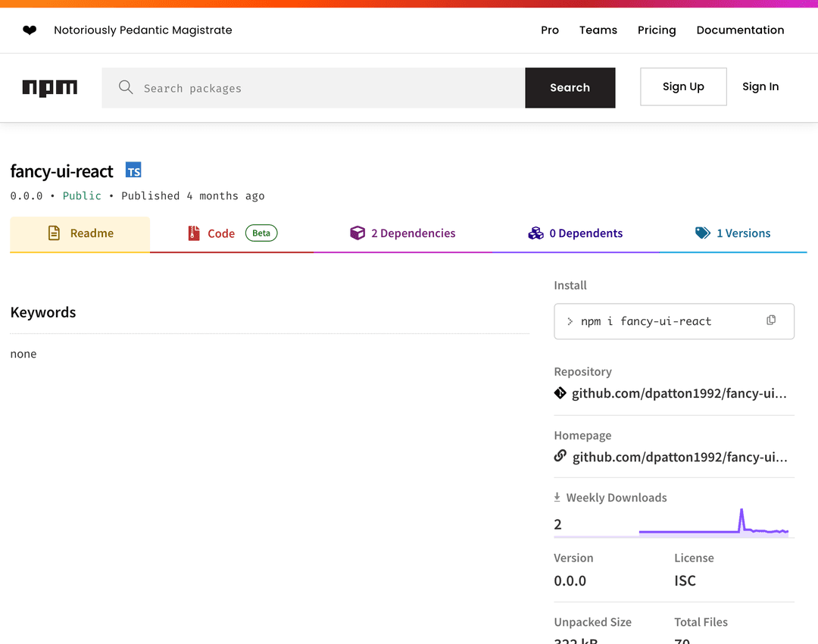This screenshot has height=644, width=818.
Task: Click the git repository diamond icon
Action: (x=560, y=393)
